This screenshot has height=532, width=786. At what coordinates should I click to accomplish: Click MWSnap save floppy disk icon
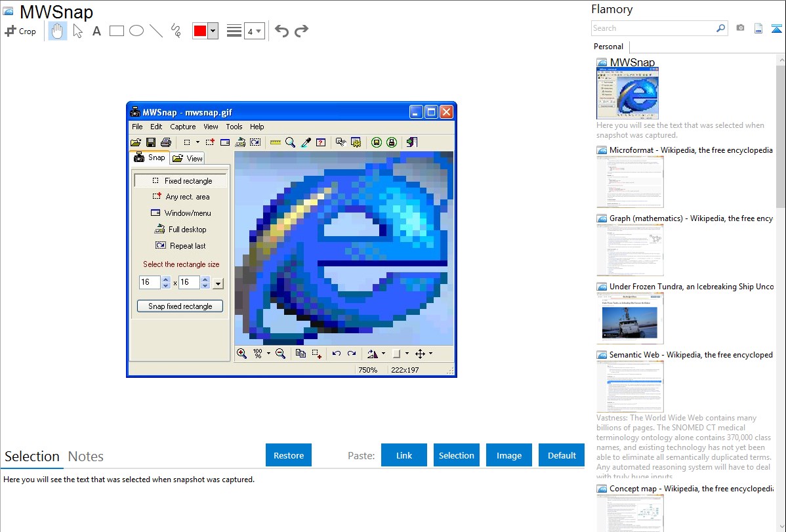coord(151,142)
